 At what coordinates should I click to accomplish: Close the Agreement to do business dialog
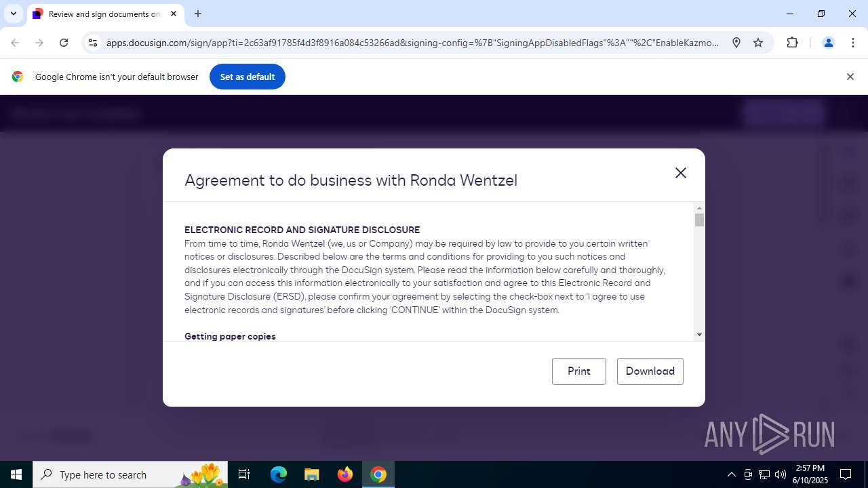click(681, 173)
